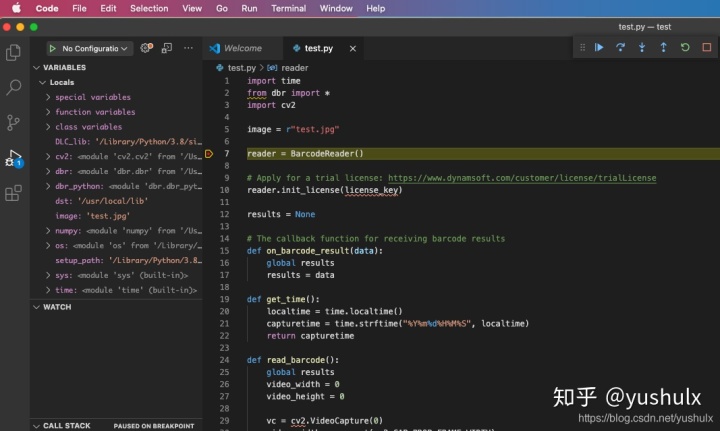Expand the time module variable
The width and height of the screenshot is (720, 431).
(48, 290)
